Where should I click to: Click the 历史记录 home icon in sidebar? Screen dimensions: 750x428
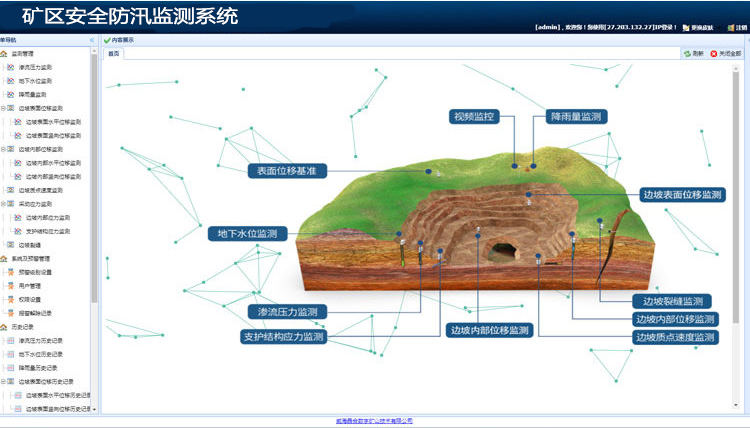point(4,327)
